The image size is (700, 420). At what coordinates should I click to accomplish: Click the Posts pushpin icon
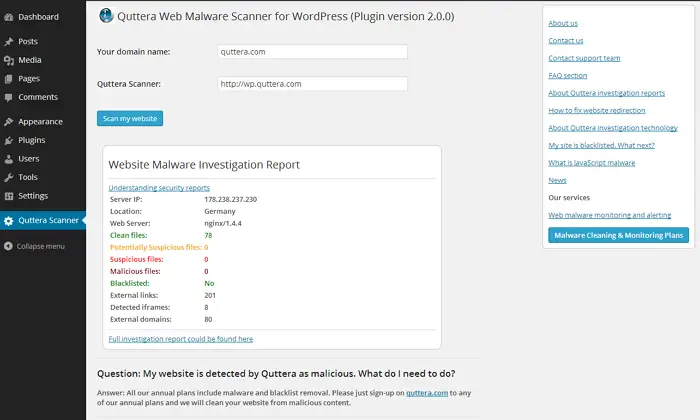pyautogui.click(x=8, y=42)
